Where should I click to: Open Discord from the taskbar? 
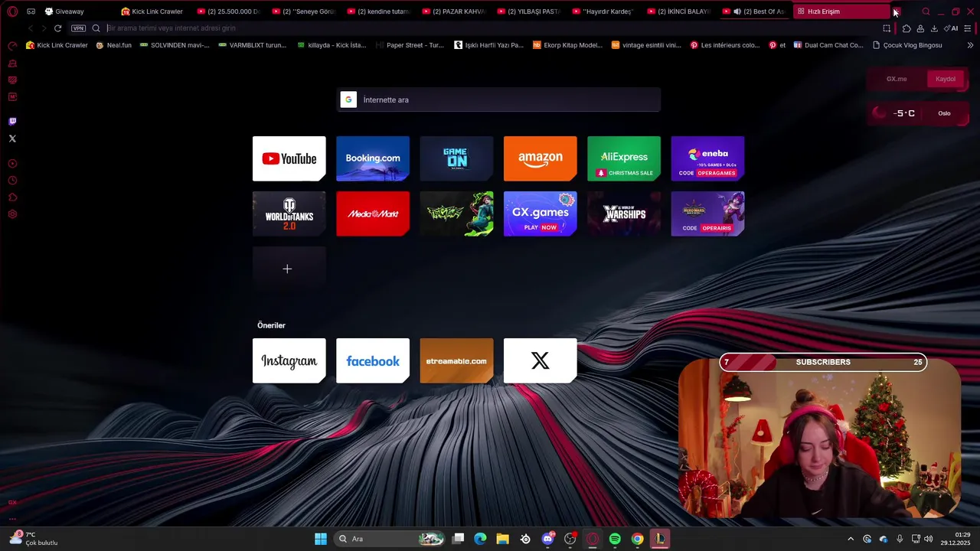(x=547, y=539)
